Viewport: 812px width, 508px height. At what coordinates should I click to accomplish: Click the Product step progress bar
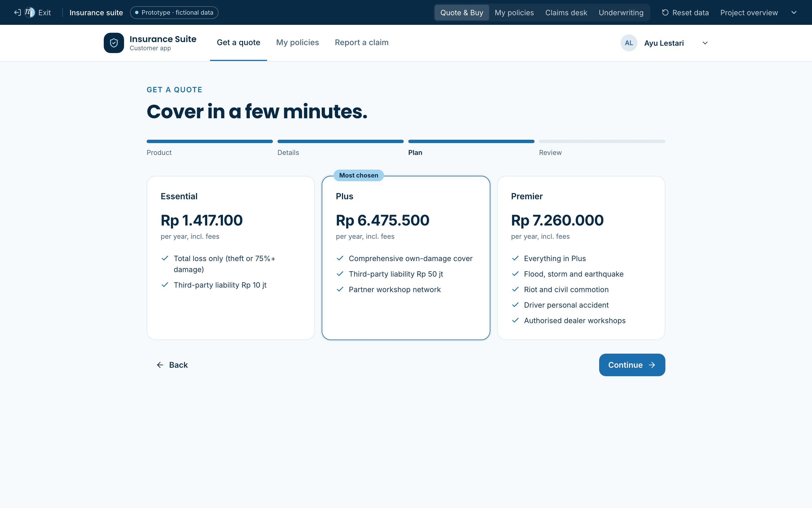(x=210, y=141)
